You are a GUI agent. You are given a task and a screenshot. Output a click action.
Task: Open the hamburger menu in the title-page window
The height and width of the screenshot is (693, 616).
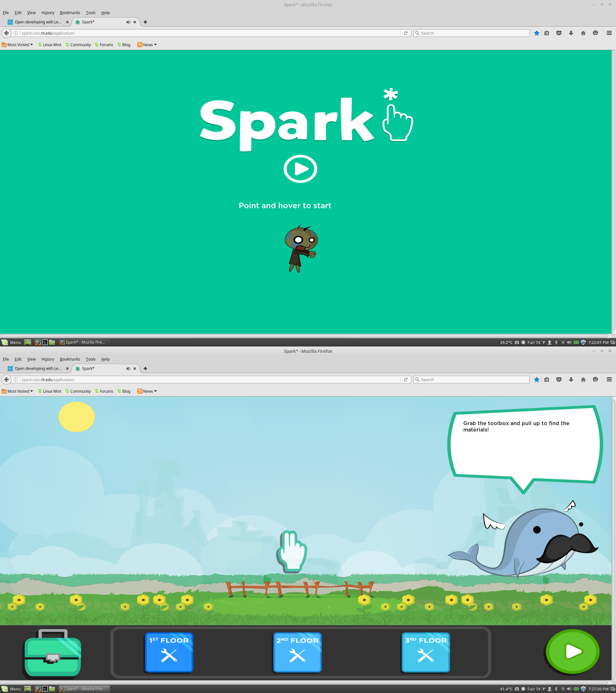(609, 33)
